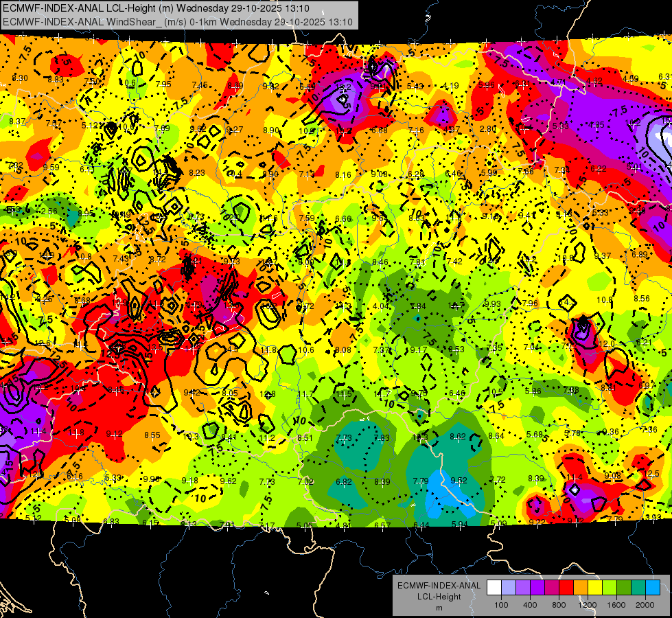The height and width of the screenshot is (618, 672).
Task: Click the wind shear value "7.36"
Action: (649, 430)
